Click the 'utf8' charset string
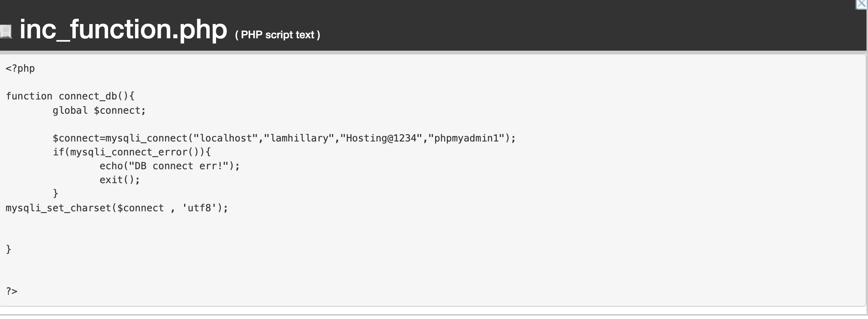 pyautogui.click(x=199, y=208)
